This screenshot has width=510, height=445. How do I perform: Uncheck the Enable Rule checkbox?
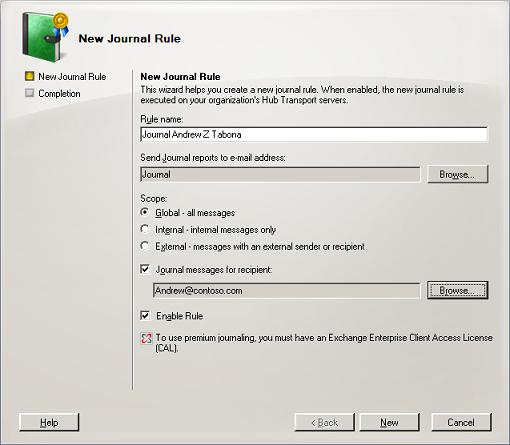click(145, 315)
